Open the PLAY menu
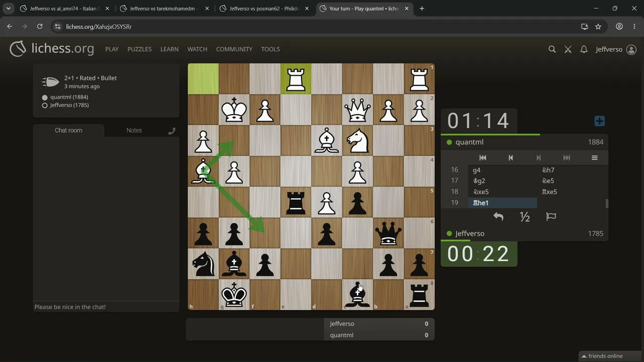 pyautogui.click(x=112, y=49)
